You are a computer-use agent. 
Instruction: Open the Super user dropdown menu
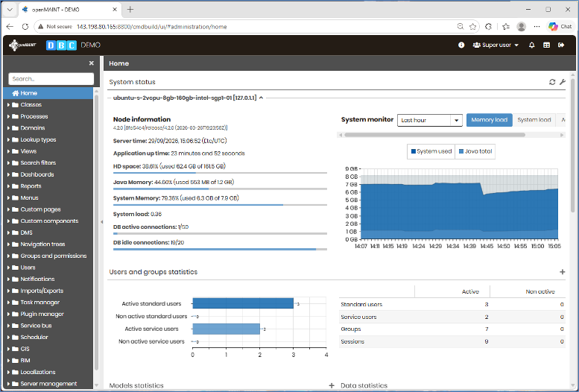pyautogui.click(x=496, y=45)
